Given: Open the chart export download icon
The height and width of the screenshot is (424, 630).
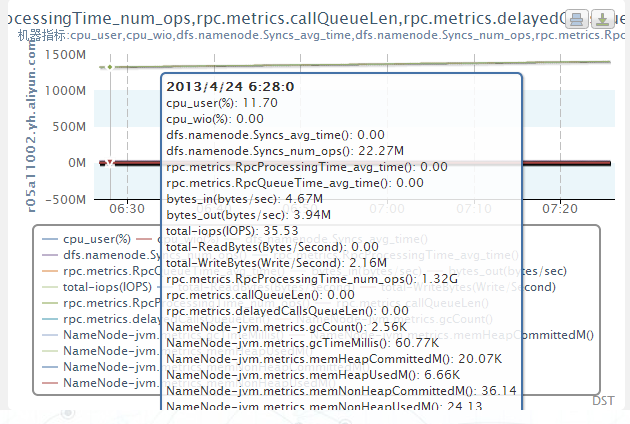Looking at the screenshot, I should pyautogui.click(x=603, y=19).
